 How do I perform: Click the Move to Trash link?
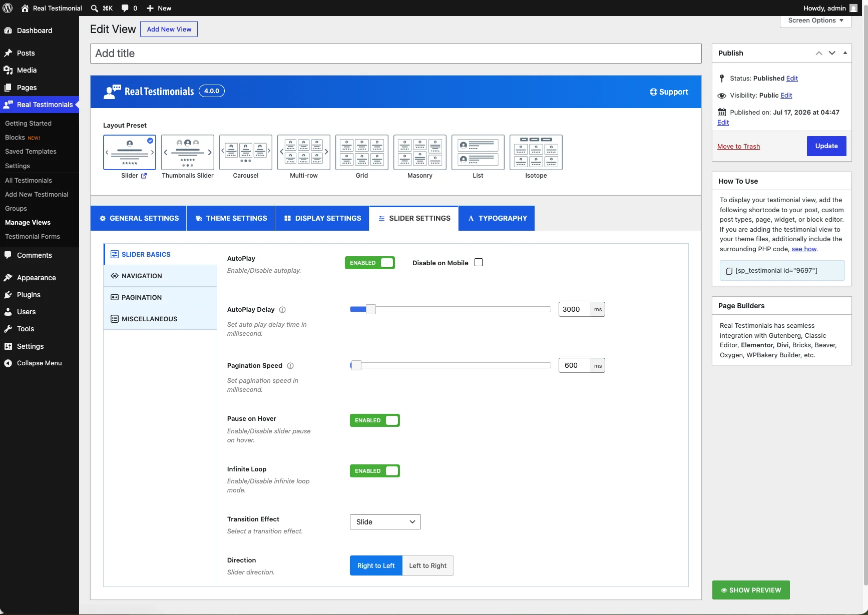[738, 147]
